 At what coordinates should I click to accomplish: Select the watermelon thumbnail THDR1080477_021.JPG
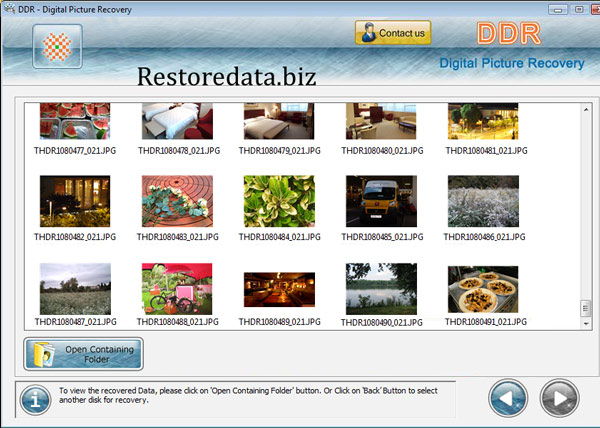(75, 121)
